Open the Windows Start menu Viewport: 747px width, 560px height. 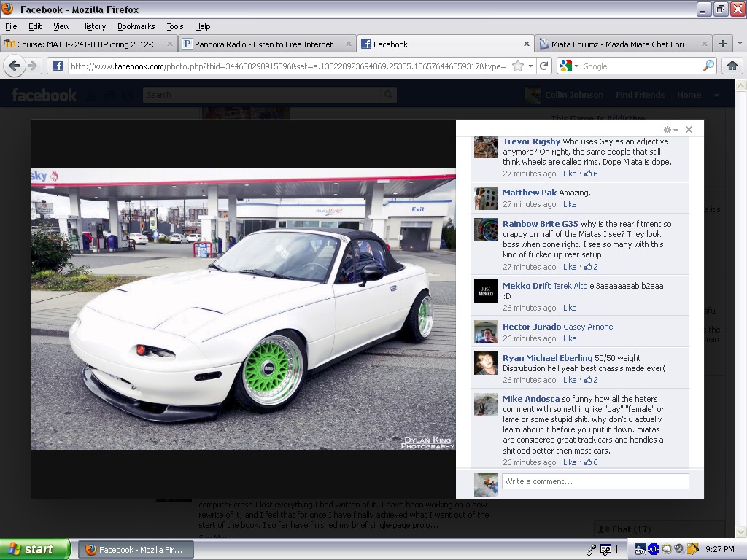[35, 549]
